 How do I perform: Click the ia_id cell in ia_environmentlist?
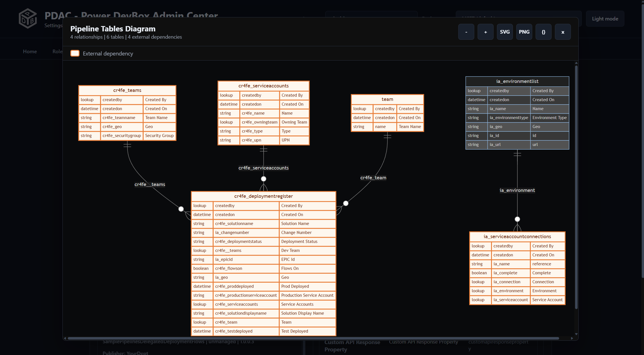point(509,136)
